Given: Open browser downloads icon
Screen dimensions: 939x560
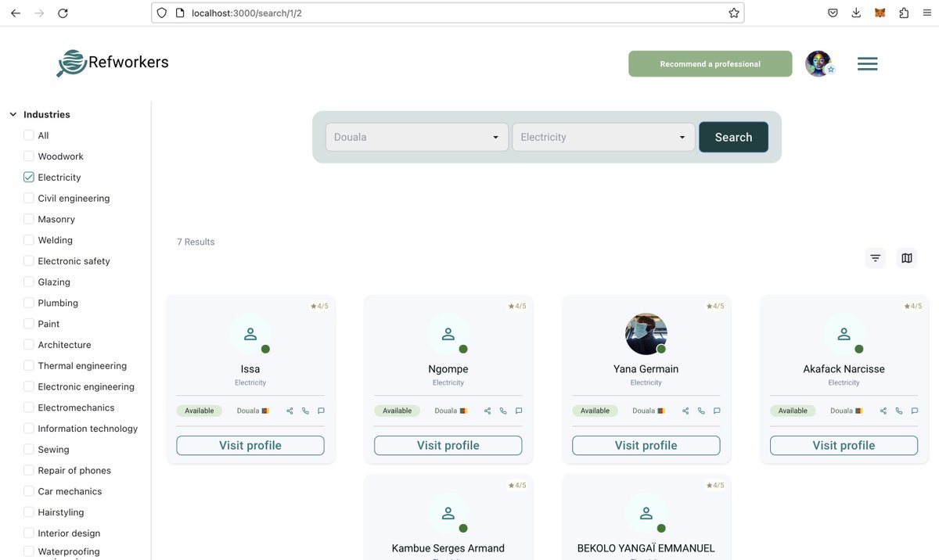Looking at the screenshot, I should pos(856,13).
